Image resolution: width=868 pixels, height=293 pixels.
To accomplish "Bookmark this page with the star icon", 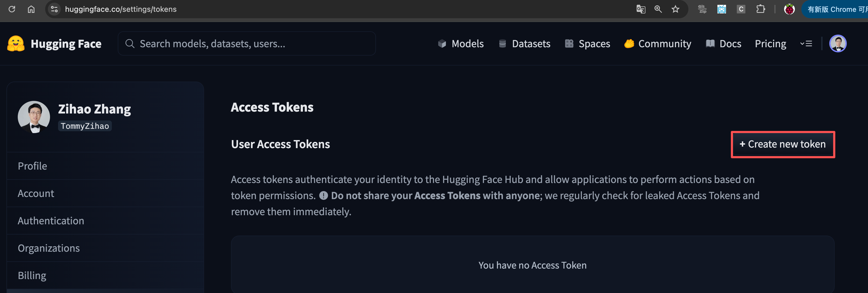I will 675,9.
